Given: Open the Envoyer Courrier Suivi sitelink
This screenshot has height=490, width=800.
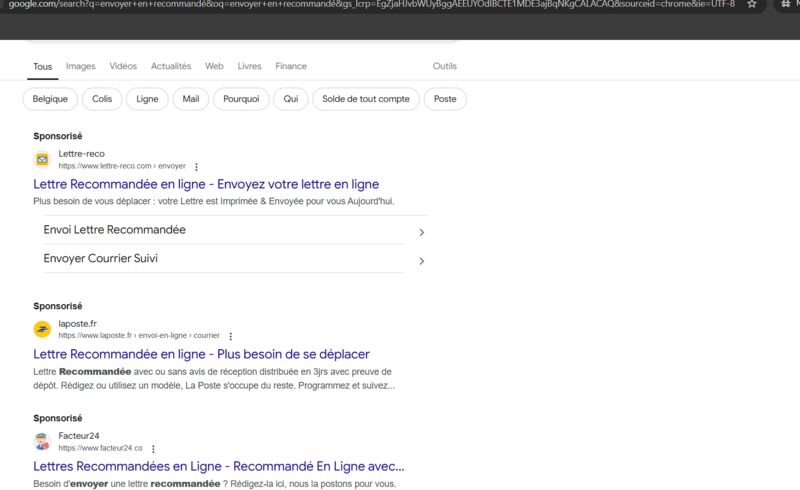Looking at the screenshot, I should 101,258.
